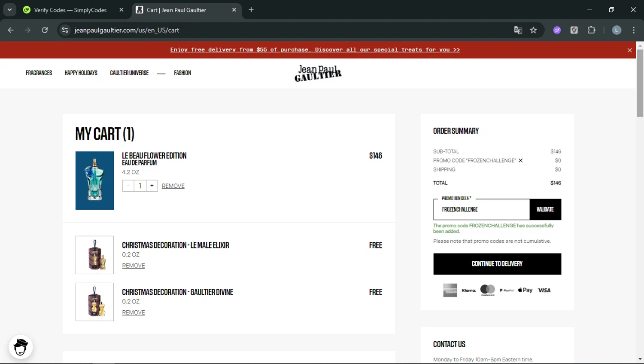Remove Christmas Decoration Le Male Elixir
This screenshot has width=644, height=364.
tap(134, 266)
